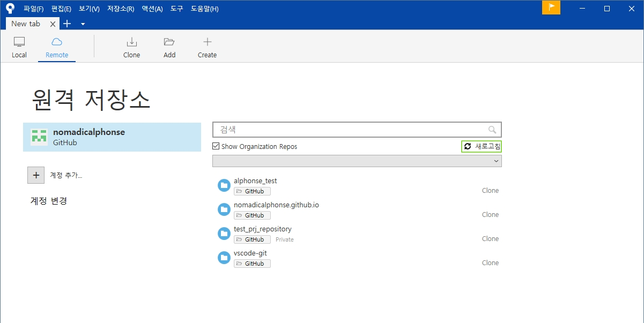Select the New tab tab
Viewport: 644px width, 323px height.
point(26,24)
